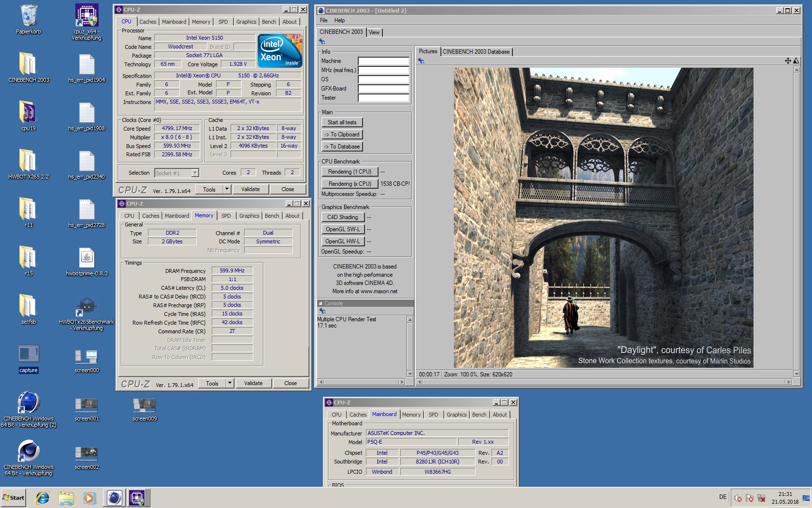Click the MHz (real freq.) input field

tap(383, 70)
